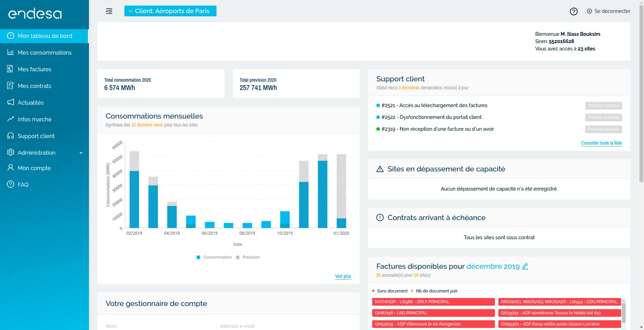Click Total consommation 2020 card
The width and height of the screenshot is (644, 330).
[x=161, y=84]
